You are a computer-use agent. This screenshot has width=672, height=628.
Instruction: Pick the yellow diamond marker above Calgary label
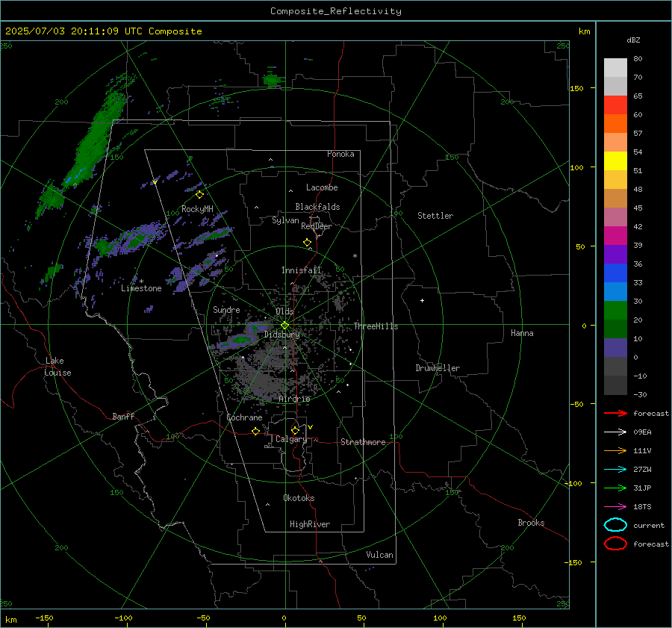click(295, 430)
